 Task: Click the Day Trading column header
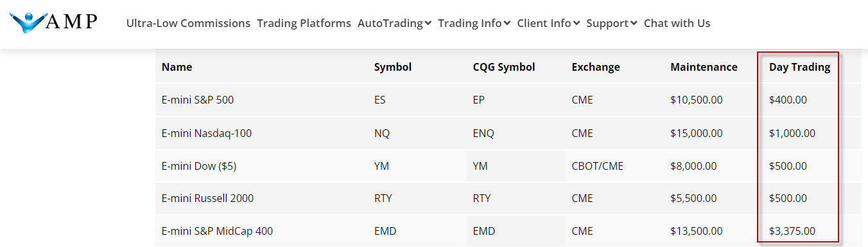799,67
